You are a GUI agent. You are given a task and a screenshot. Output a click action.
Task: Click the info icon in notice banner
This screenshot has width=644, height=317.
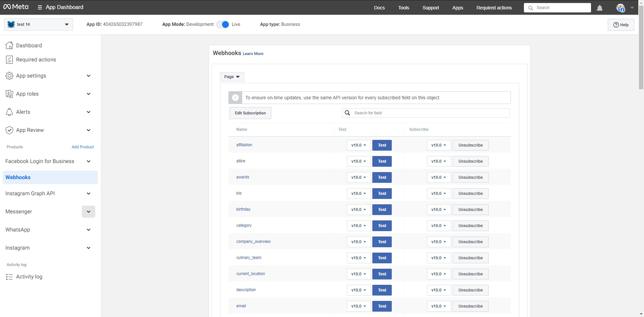tap(235, 98)
